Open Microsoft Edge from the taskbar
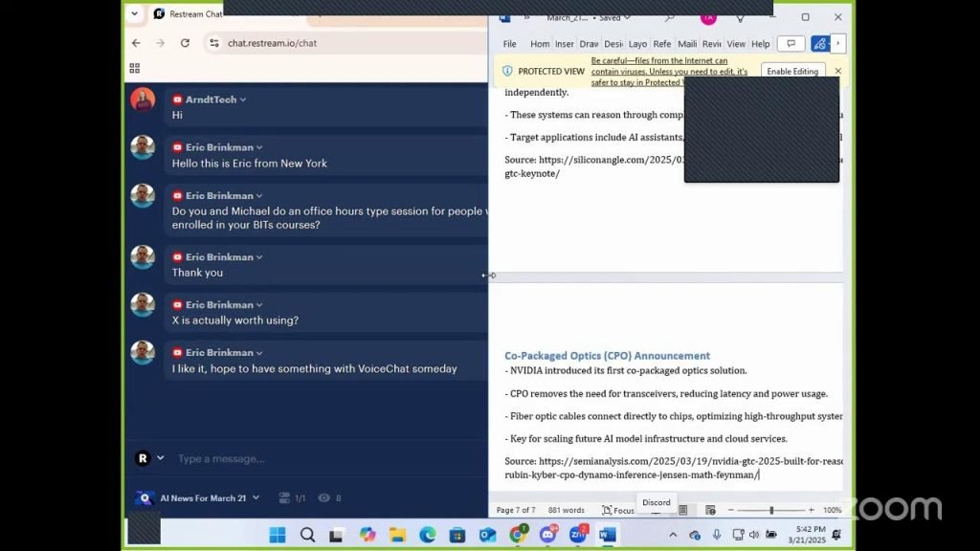The image size is (980, 551). click(428, 535)
